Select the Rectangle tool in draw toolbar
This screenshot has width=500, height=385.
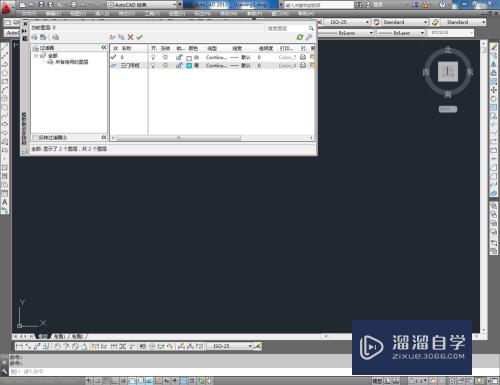pos(5,81)
